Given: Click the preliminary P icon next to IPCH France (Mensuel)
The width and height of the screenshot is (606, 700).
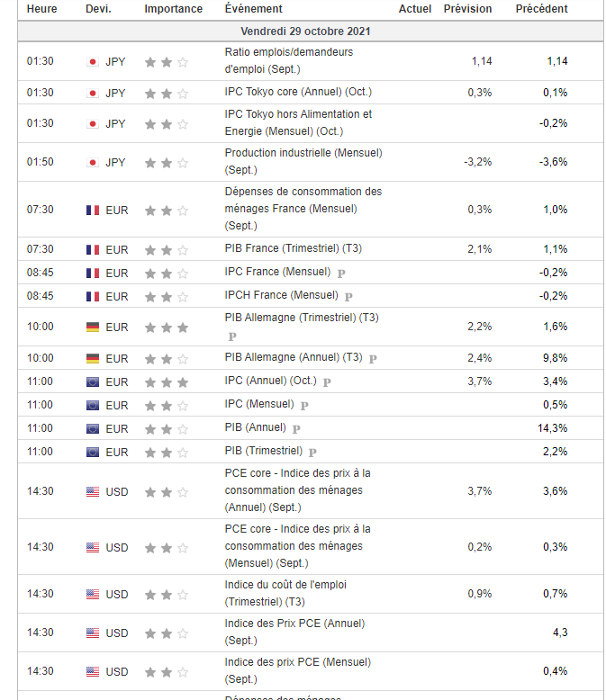Looking at the screenshot, I should point(348,296).
